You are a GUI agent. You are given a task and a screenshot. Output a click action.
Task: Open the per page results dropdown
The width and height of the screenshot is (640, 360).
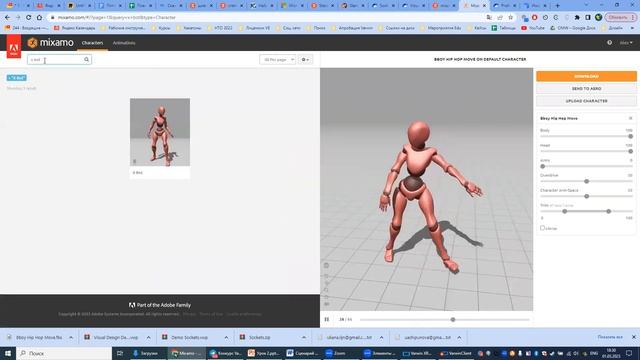278,60
